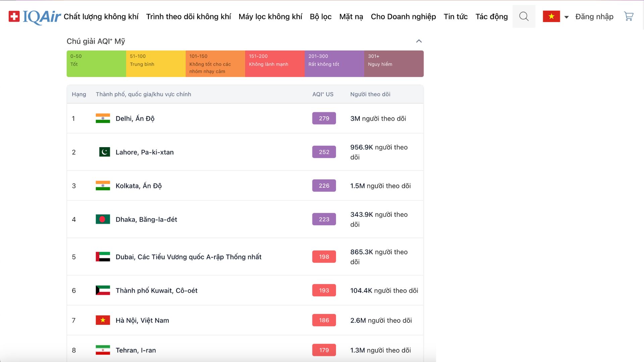Open the country selector dropdown arrow
Screen dimensions: 644x362
tap(567, 17)
